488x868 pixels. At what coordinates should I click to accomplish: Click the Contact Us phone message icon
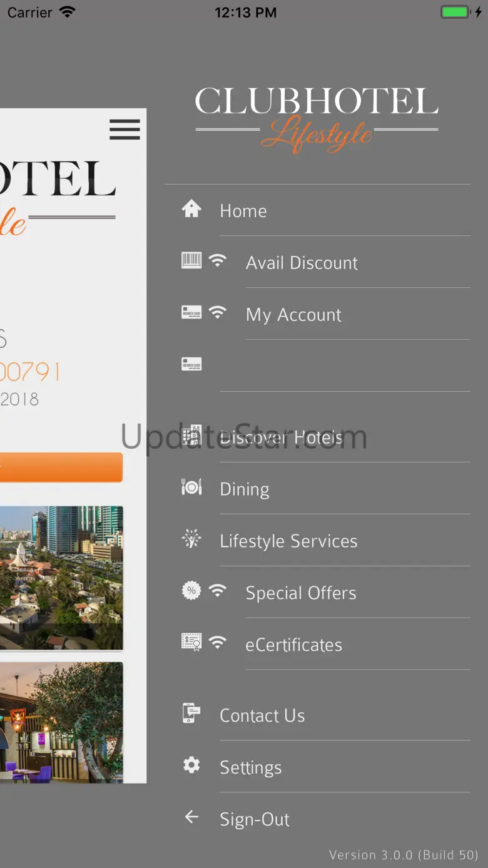pyautogui.click(x=191, y=713)
